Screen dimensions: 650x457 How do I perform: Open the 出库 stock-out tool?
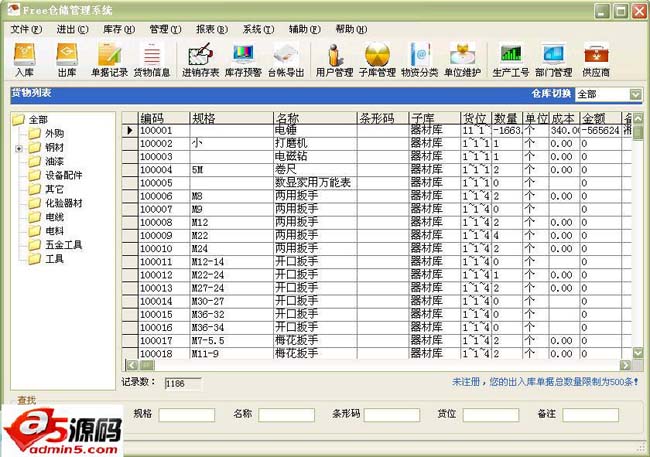[67, 60]
